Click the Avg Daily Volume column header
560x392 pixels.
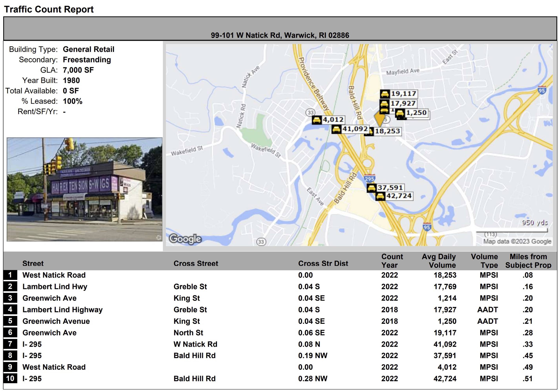(439, 261)
